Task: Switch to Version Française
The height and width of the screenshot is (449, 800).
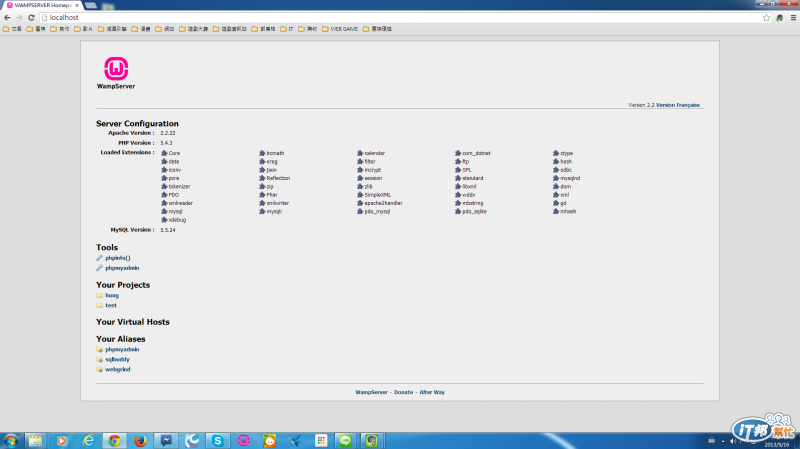Action: coord(678,105)
